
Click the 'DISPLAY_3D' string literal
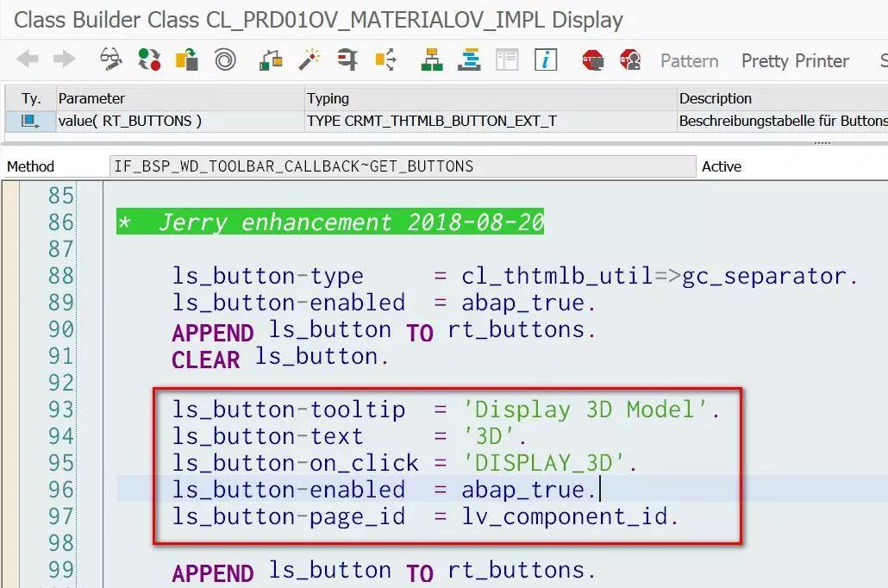(544, 463)
